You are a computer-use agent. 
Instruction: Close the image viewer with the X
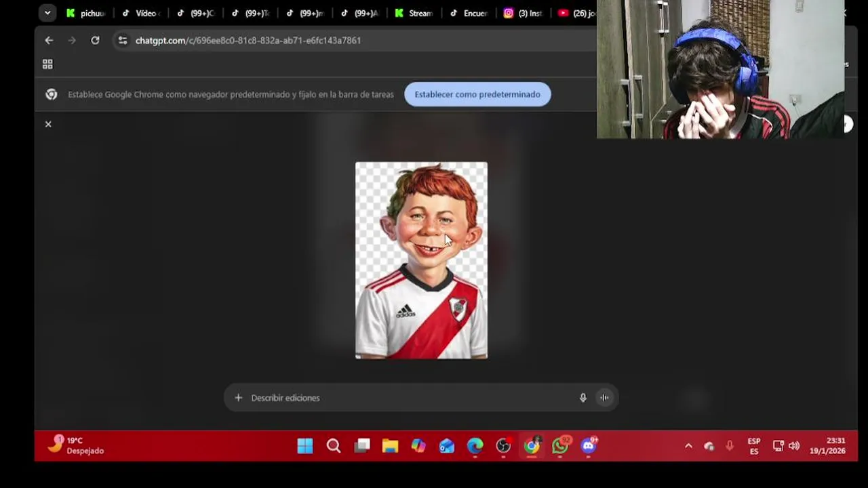(x=48, y=124)
